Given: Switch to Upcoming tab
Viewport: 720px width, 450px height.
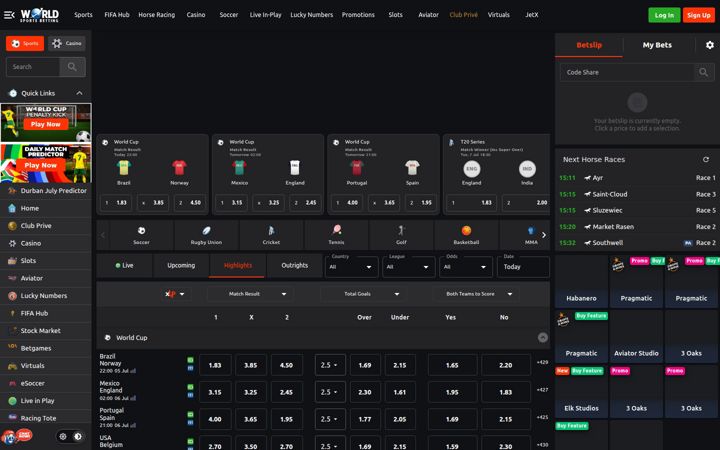Looking at the screenshot, I should point(181,265).
